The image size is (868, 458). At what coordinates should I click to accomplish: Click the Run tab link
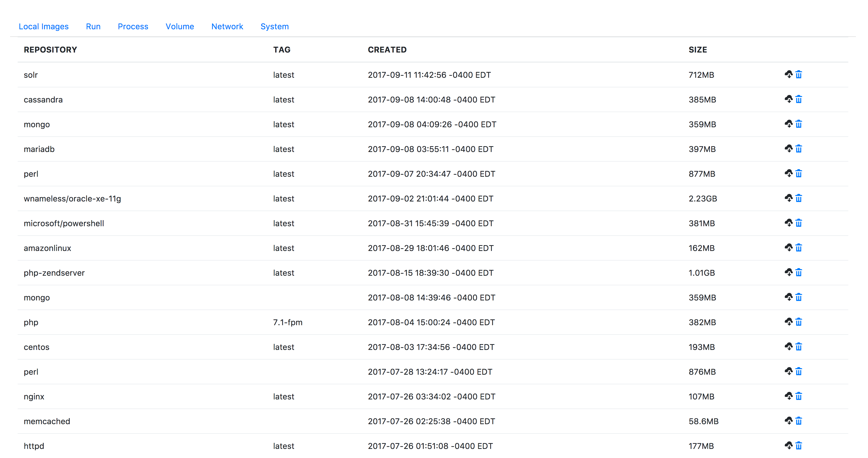click(93, 26)
